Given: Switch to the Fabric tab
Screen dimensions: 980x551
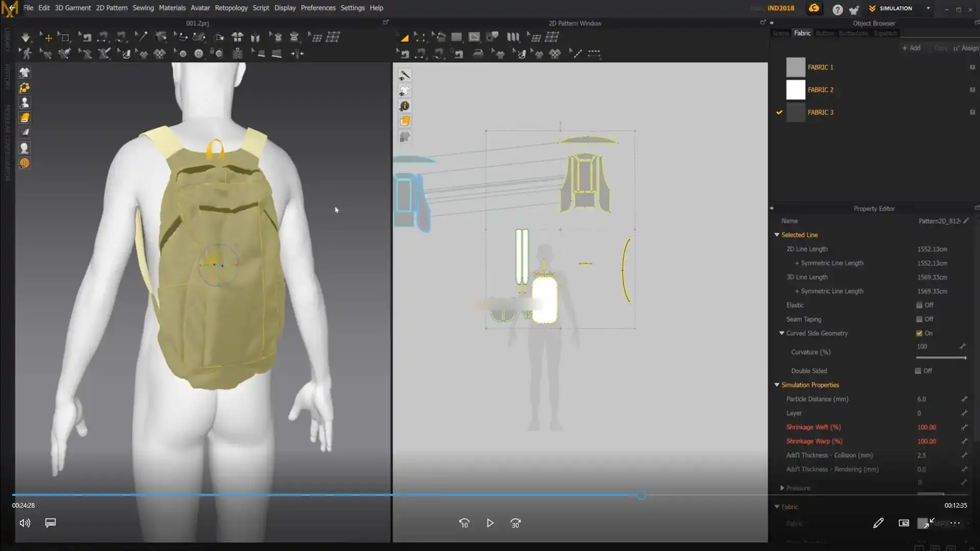Looking at the screenshot, I should coord(802,33).
